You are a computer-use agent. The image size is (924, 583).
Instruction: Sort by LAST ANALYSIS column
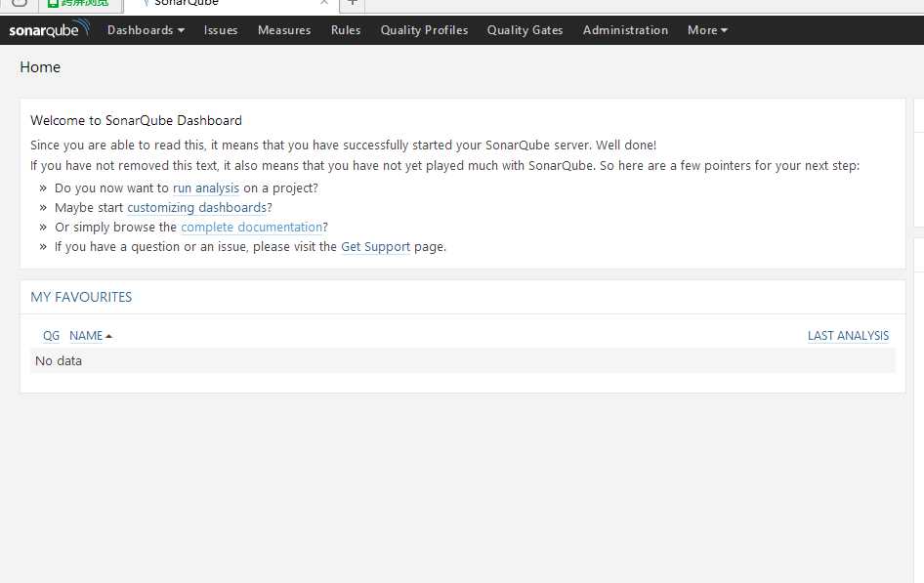point(848,336)
